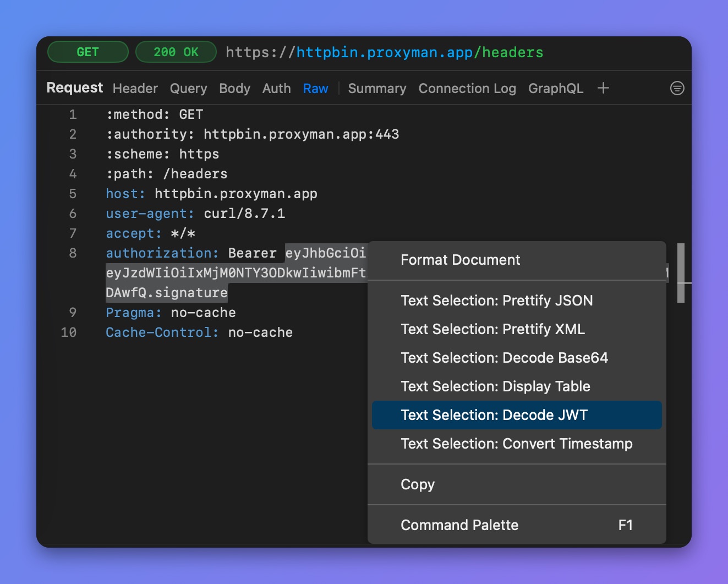
Task: View the Connection Log tab
Action: pos(467,89)
